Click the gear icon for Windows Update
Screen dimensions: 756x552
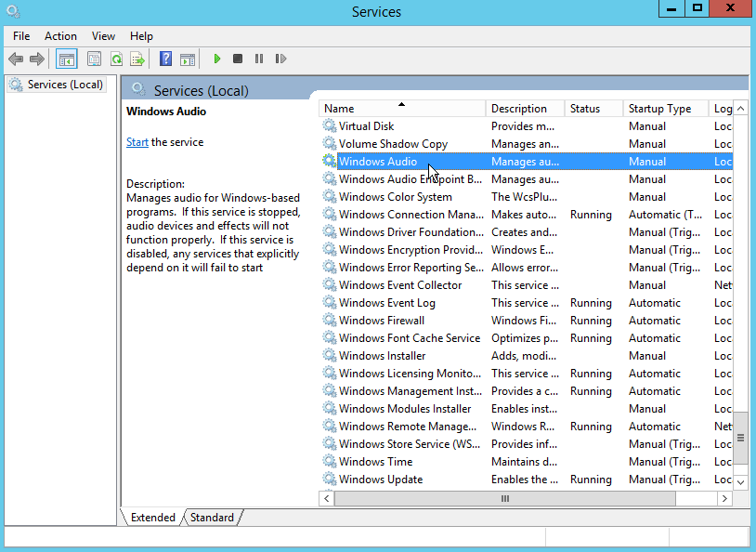click(330, 480)
